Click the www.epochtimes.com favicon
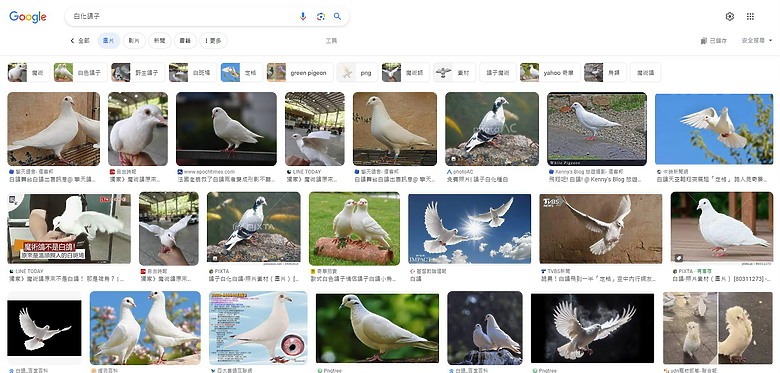This screenshot has height=373, width=780. pyautogui.click(x=180, y=172)
